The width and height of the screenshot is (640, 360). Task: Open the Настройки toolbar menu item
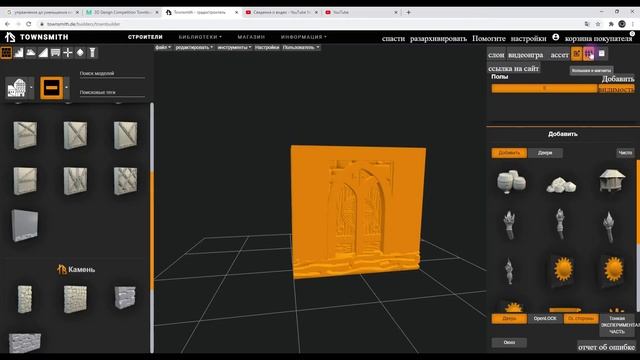267,47
